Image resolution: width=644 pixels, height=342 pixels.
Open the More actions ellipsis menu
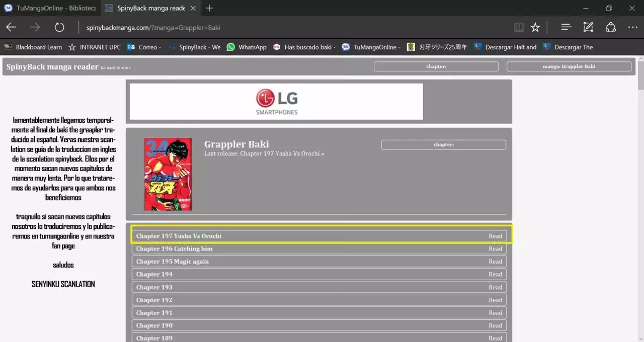(x=632, y=27)
